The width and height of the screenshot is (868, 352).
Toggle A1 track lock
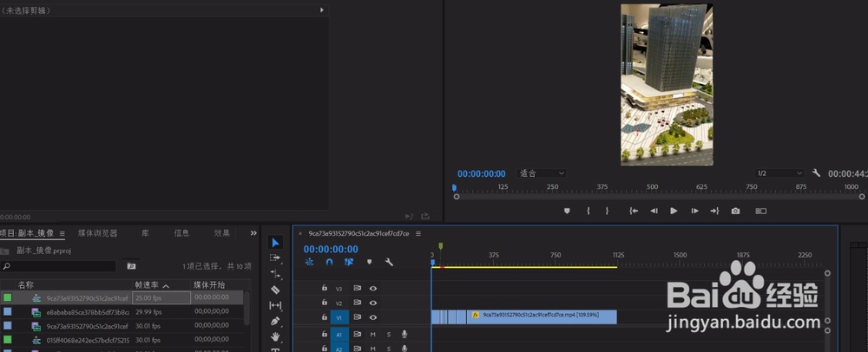pos(325,334)
